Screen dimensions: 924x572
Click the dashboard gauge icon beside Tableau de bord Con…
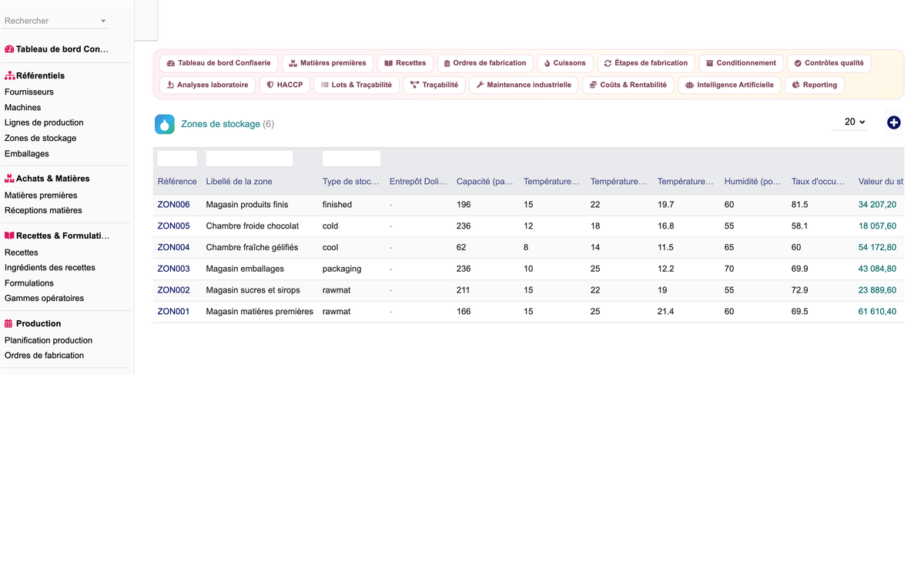coord(9,49)
